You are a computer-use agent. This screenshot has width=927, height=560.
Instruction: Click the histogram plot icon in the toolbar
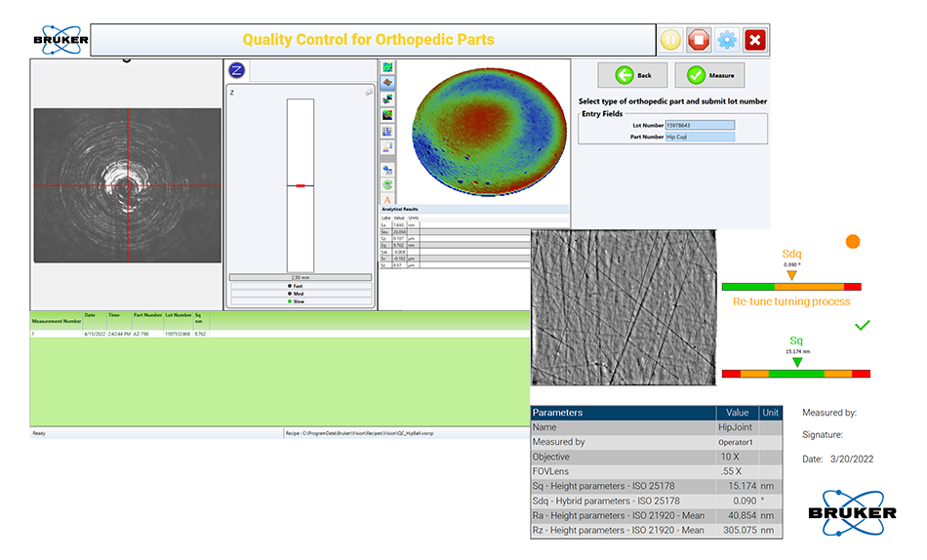coord(387,131)
